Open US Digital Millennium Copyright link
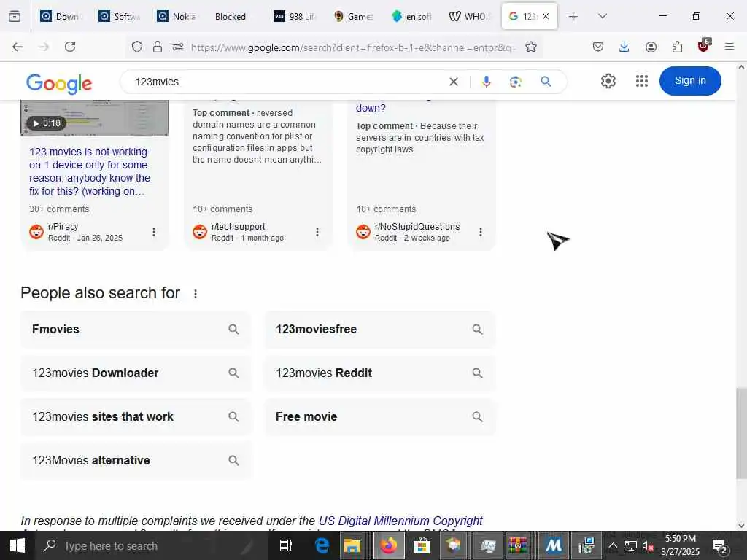 click(400, 521)
